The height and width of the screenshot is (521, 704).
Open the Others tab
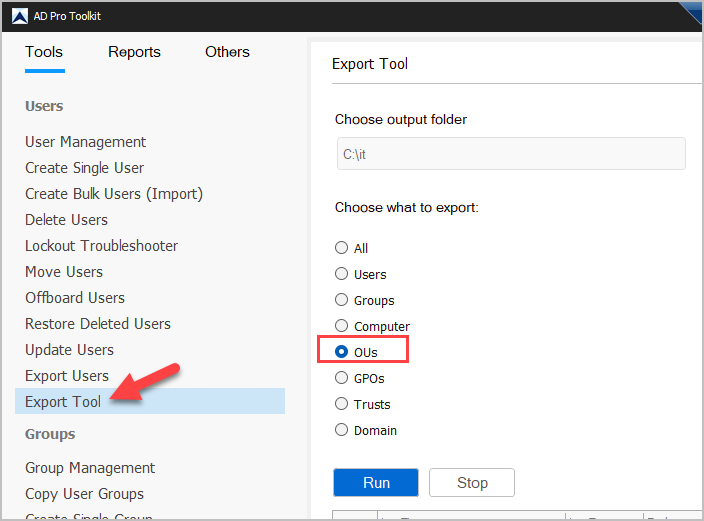(x=227, y=52)
